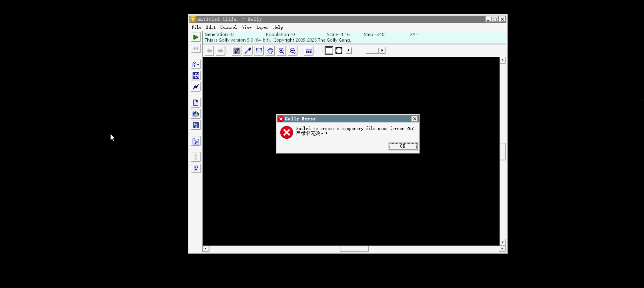Screen dimensions: 644x288
Task: Select the zoom in magnifier tool
Action: pos(281,51)
